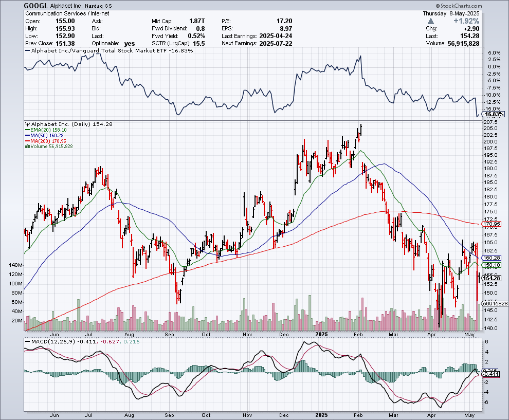The width and height of the screenshot is (509, 420).
Task: Click the 'Alphabet Inc.' company name in the header
Action: [x=66, y=6]
